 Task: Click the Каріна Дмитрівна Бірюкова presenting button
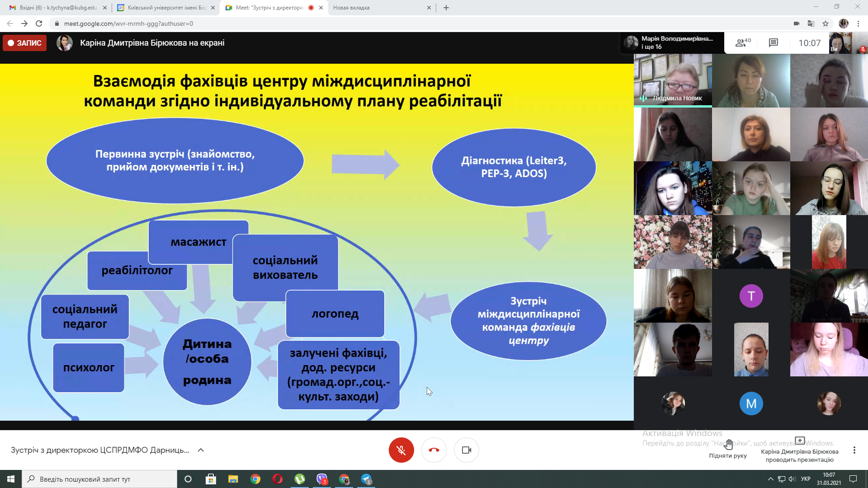click(799, 450)
